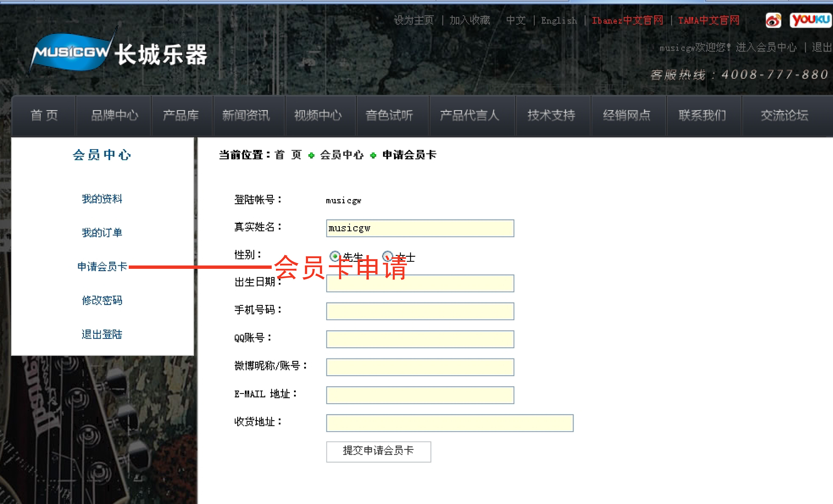
Task: Click 会员中心 breadcrumb link
Action: tap(341, 155)
